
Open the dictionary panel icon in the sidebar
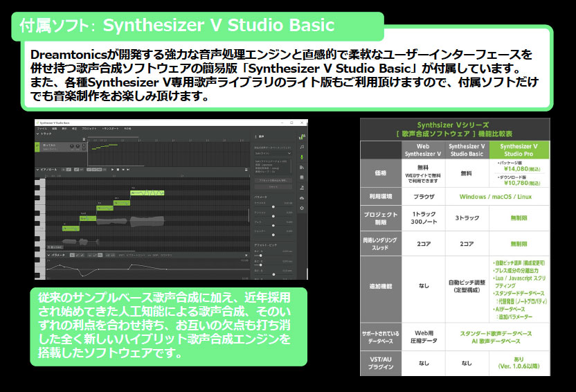pyautogui.click(x=302, y=177)
